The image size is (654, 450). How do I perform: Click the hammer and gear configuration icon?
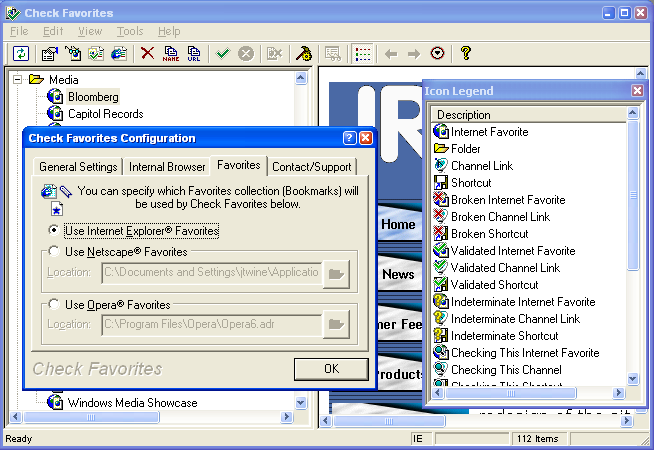tap(304, 53)
